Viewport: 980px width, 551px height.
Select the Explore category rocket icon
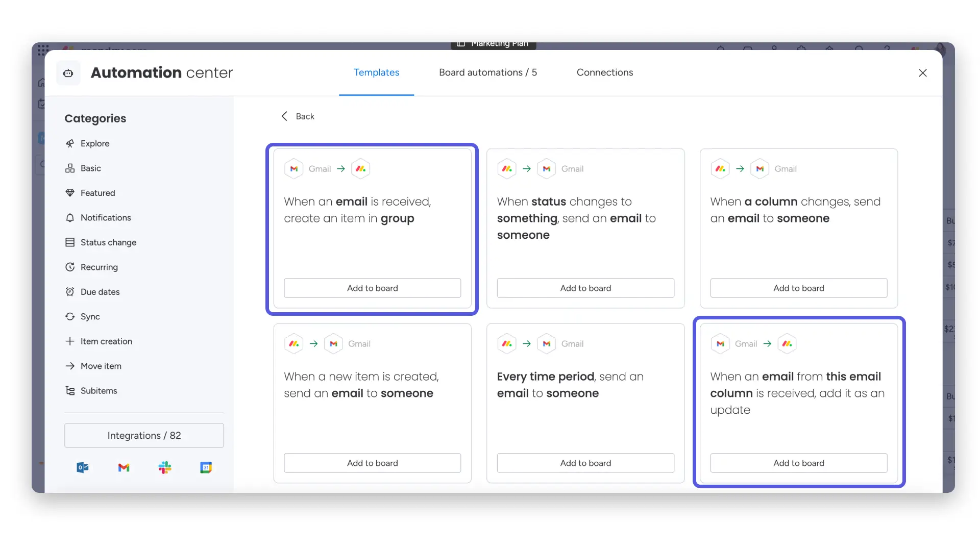70,143
